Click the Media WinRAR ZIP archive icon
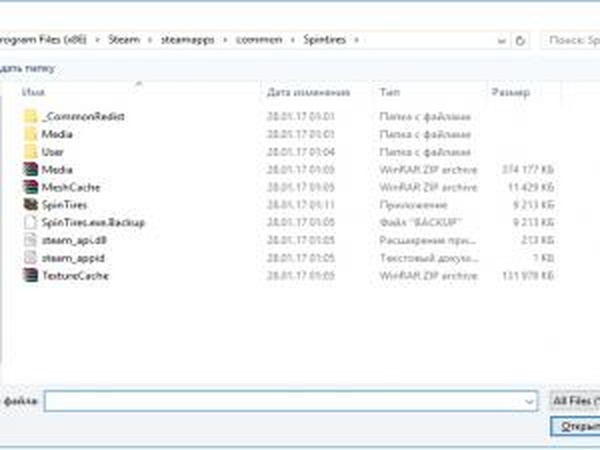 [29, 170]
